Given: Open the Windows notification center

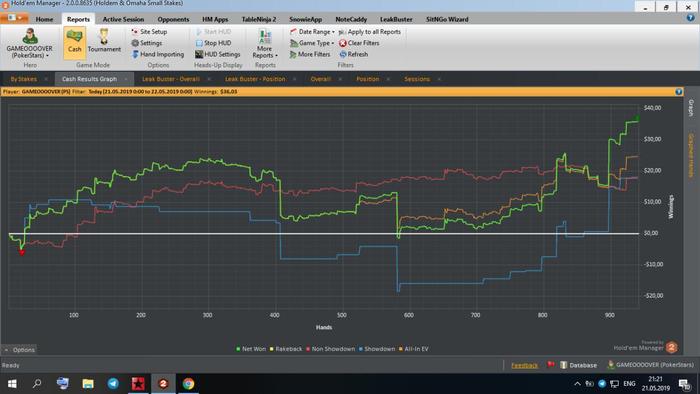Looking at the screenshot, I should 684,383.
